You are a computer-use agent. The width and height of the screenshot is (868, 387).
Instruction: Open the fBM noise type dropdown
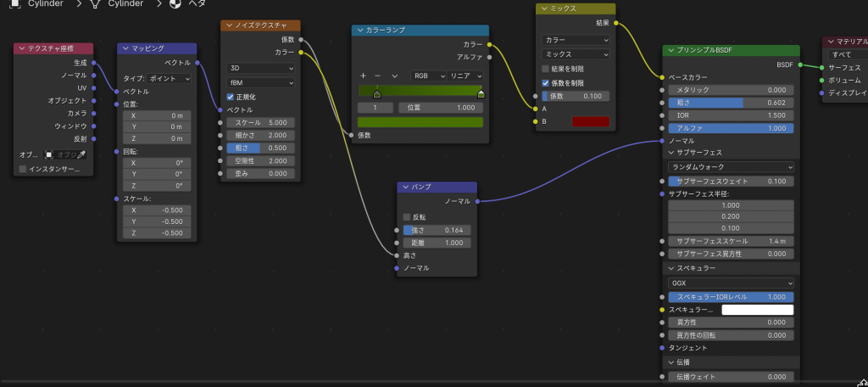point(260,82)
